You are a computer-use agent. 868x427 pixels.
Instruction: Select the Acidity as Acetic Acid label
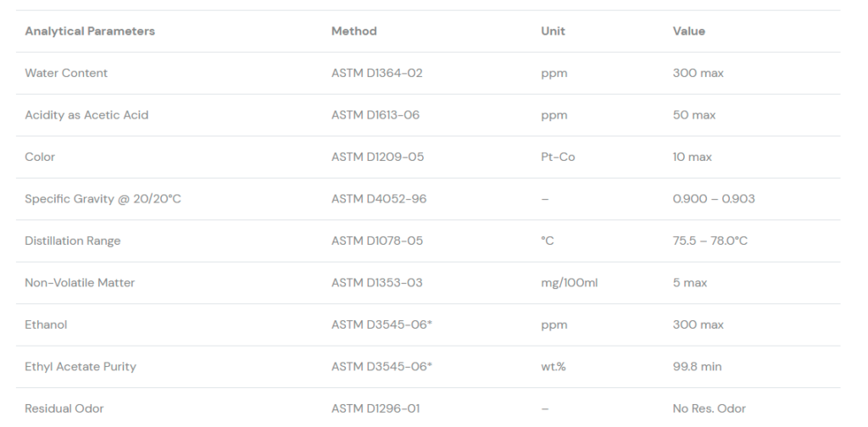pyautogui.click(x=86, y=115)
